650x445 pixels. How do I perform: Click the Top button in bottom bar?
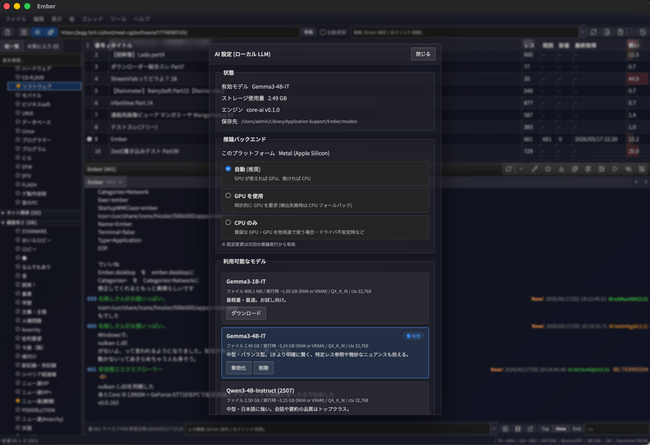click(545, 429)
